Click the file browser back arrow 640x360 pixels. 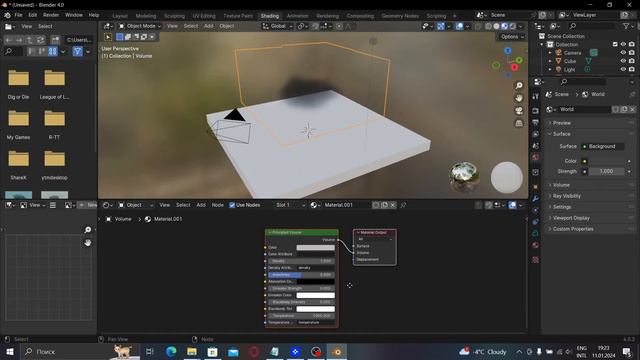9,40
